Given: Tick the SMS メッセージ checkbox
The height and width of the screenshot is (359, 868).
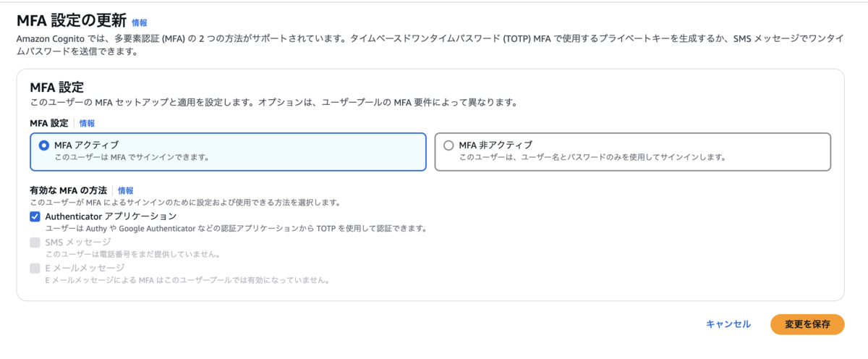Looking at the screenshot, I should click(x=35, y=242).
